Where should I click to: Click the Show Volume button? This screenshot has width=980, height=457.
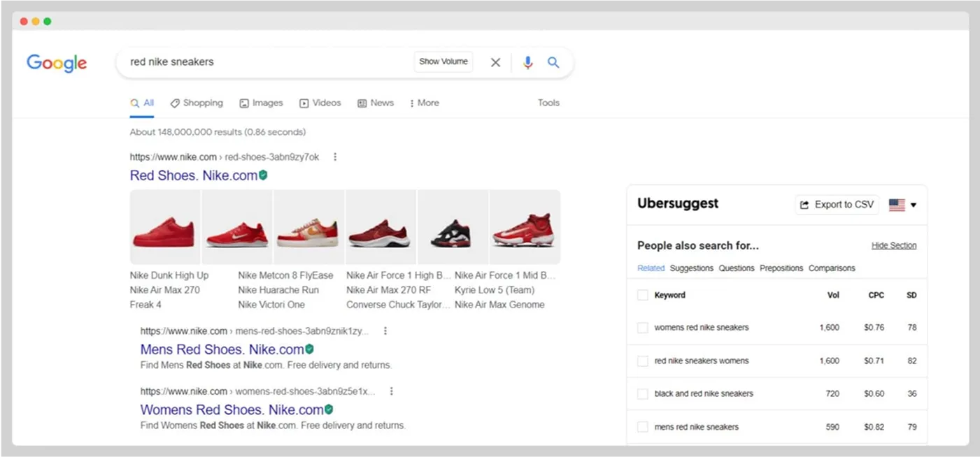click(443, 61)
